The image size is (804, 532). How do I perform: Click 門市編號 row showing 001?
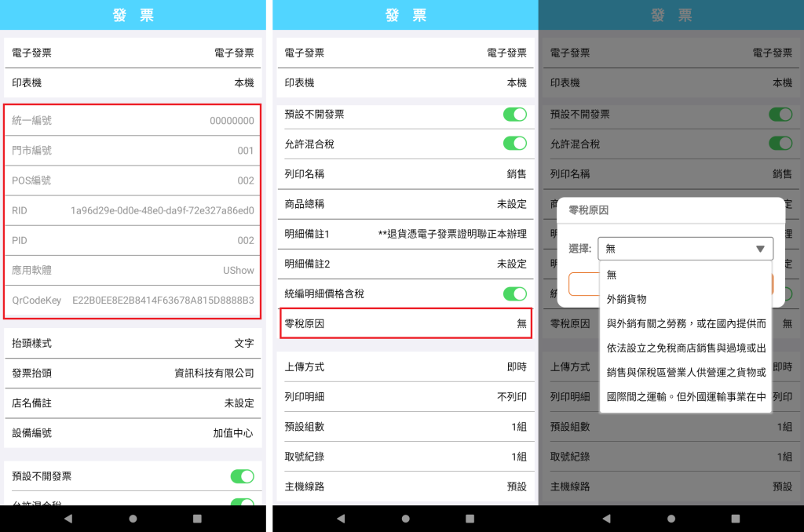tap(133, 151)
